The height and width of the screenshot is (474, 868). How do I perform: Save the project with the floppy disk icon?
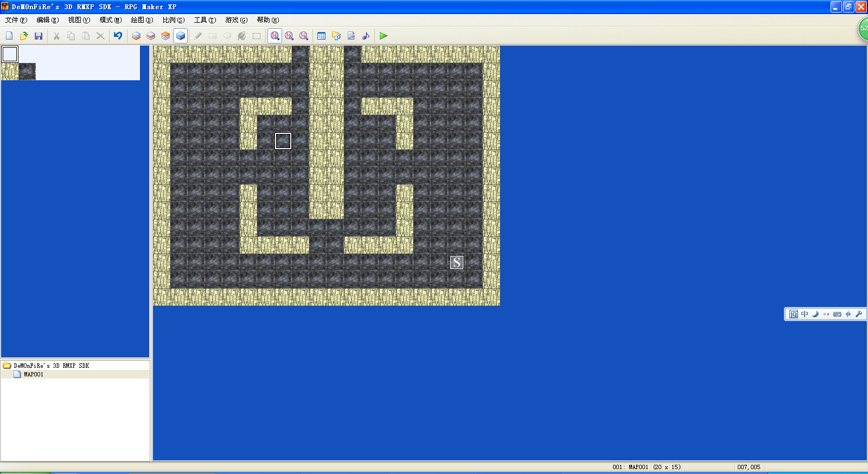(x=39, y=36)
